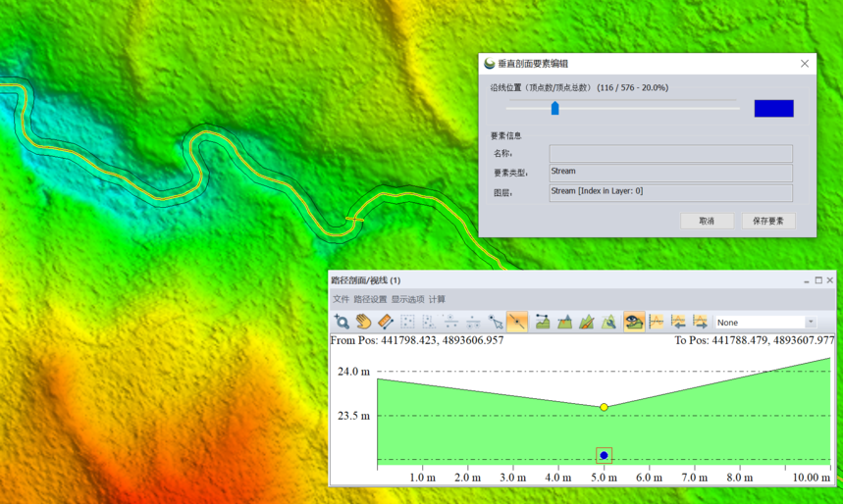The height and width of the screenshot is (504, 843).
Task: Click the 5.0 m distance axis label
Action: (x=604, y=478)
